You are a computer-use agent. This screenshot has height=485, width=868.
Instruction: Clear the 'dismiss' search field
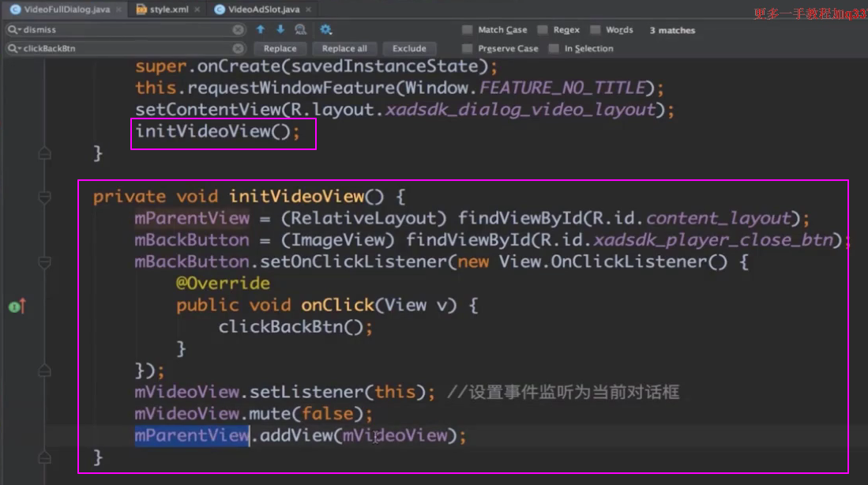point(238,30)
